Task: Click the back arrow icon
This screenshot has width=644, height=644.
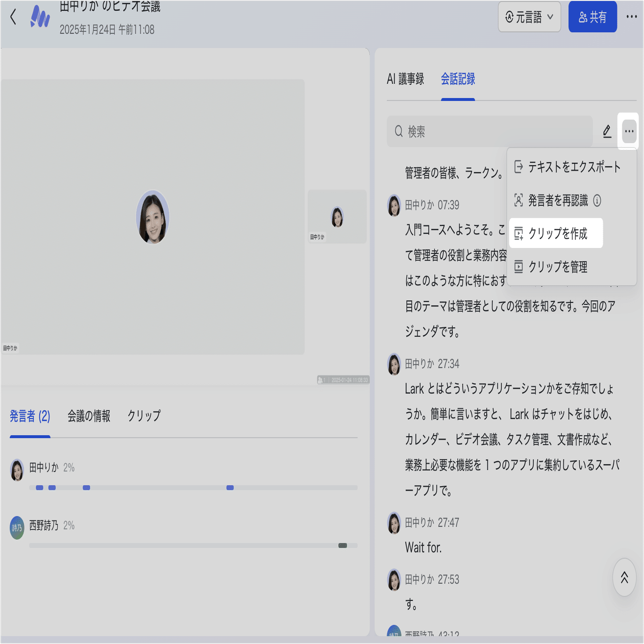Action: click(x=13, y=17)
